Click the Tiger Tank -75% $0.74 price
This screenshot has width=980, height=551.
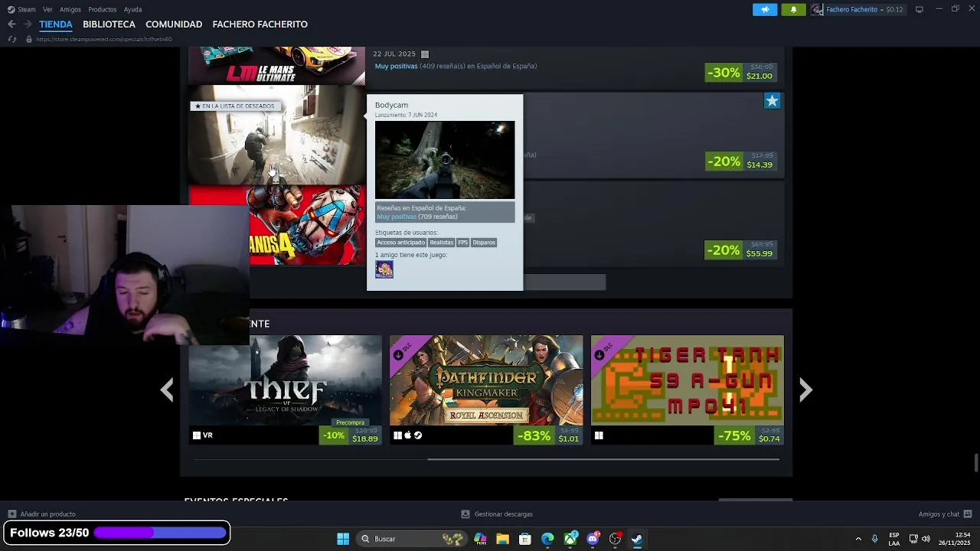pyautogui.click(x=749, y=435)
